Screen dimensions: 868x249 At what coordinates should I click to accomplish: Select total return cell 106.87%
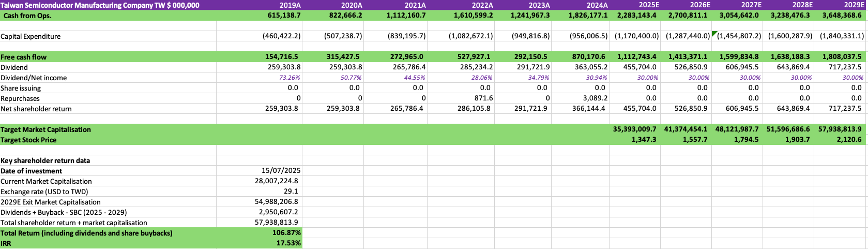pyautogui.click(x=286, y=233)
